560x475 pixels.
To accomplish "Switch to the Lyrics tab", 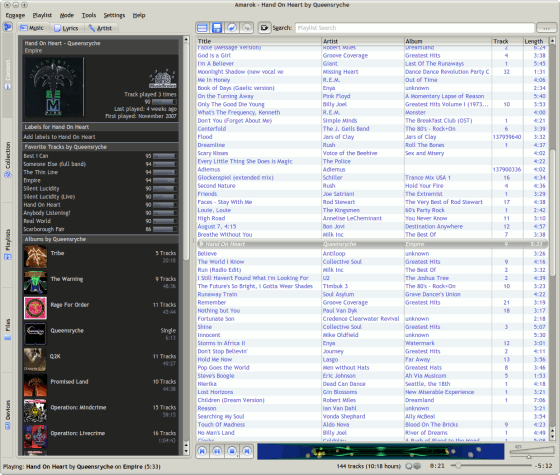I will [x=66, y=28].
